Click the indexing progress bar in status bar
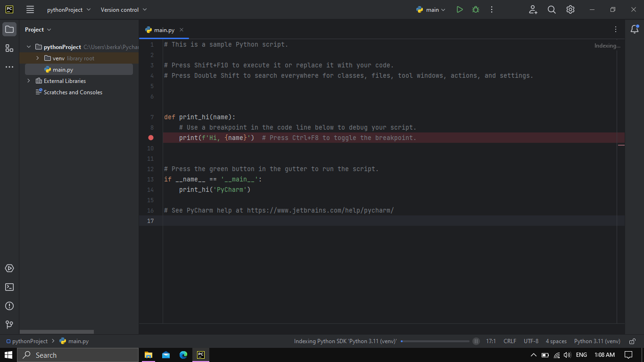The width and height of the screenshot is (644, 362). pos(435,341)
